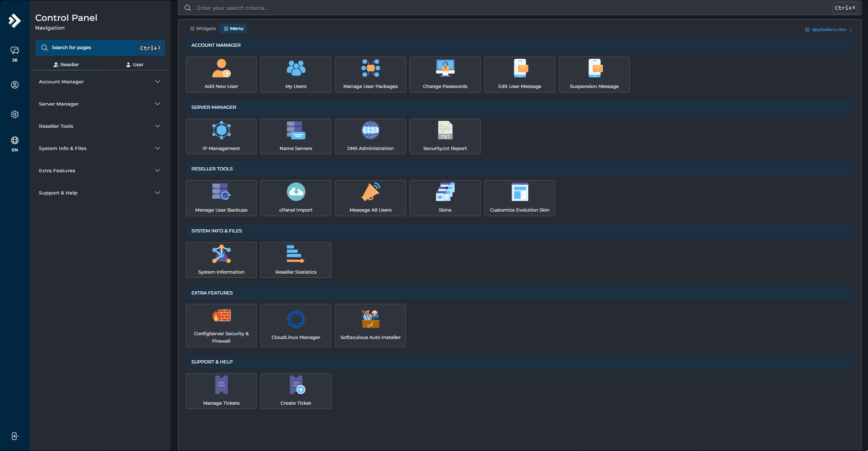The image size is (868, 451).
Task: Open Create Ticket
Action: click(x=295, y=390)
